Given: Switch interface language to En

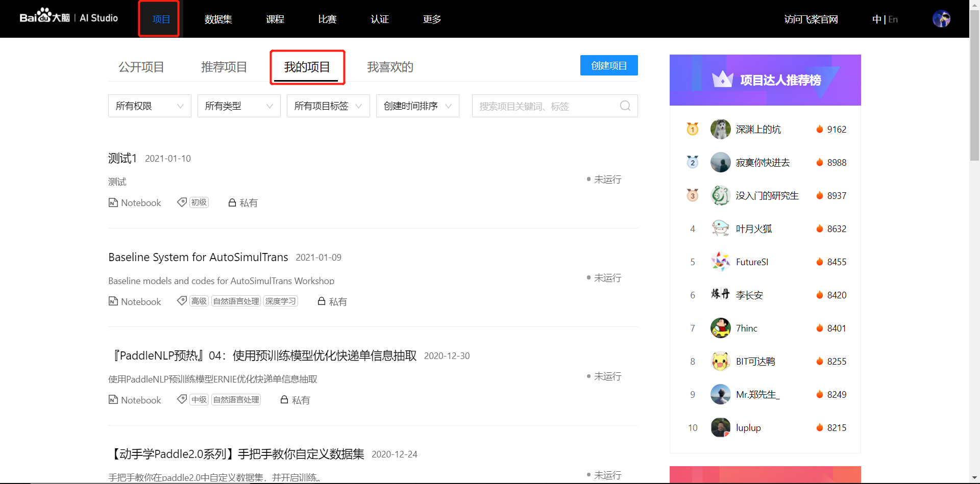Looking at the screenshot, I should pos(893,19).
